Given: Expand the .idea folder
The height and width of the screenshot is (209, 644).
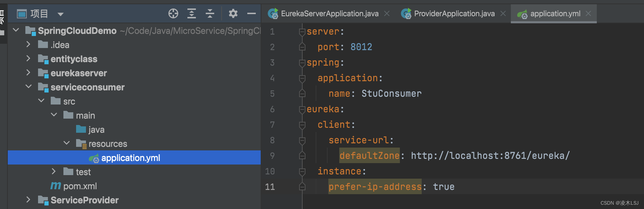Looking at the screenshot, I should 29,44.
